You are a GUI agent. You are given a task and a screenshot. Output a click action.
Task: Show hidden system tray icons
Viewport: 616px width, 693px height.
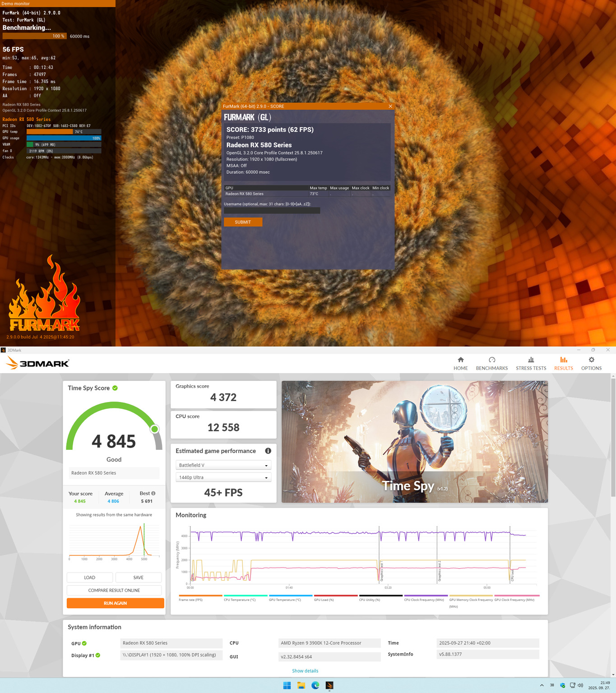(x=542, y=685)
